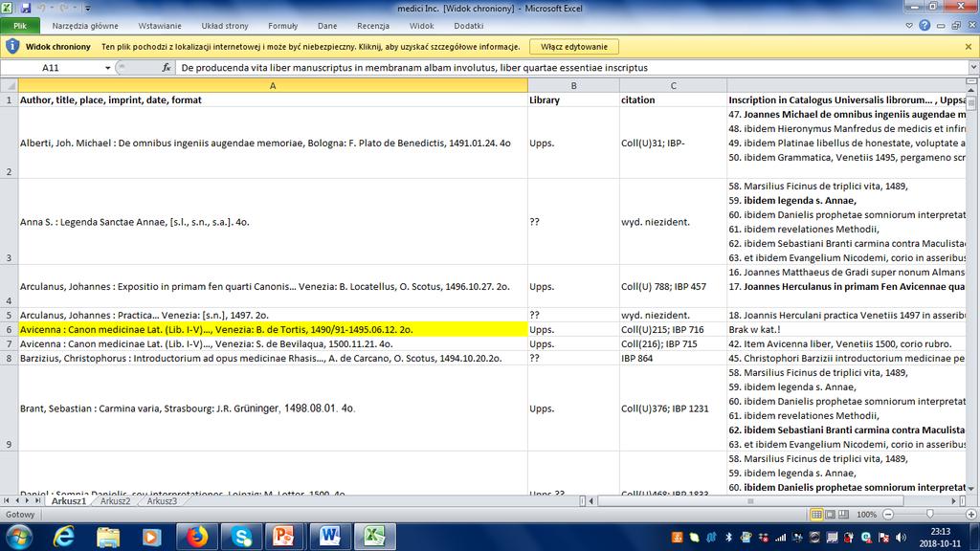Go to first sheet with navigation arrow
This screenshot has width=980, height=551.
tap(7, 501)
